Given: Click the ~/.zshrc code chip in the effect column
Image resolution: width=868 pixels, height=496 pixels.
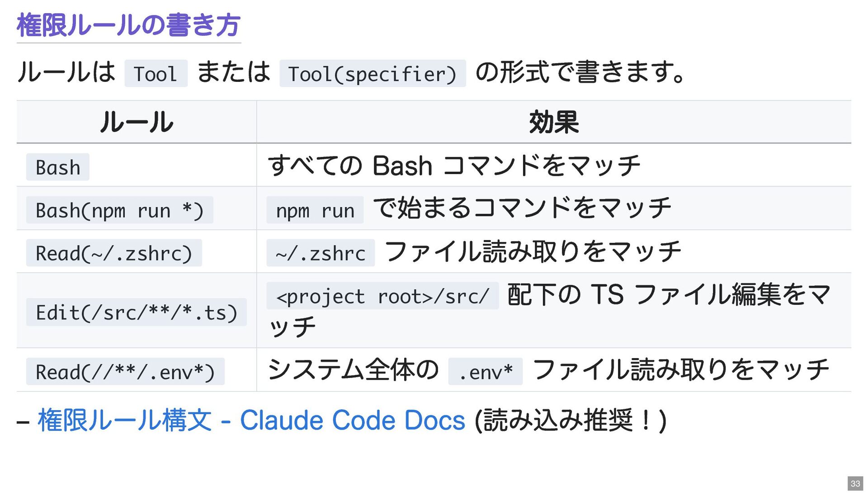Looking at the screenshot, I should [320, 253].
